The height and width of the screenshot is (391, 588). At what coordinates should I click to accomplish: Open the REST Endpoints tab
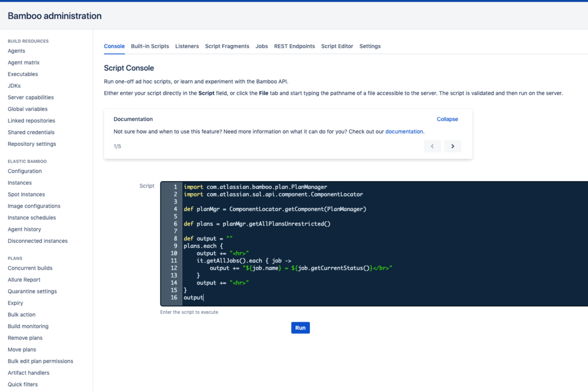[x=295, y=46]
